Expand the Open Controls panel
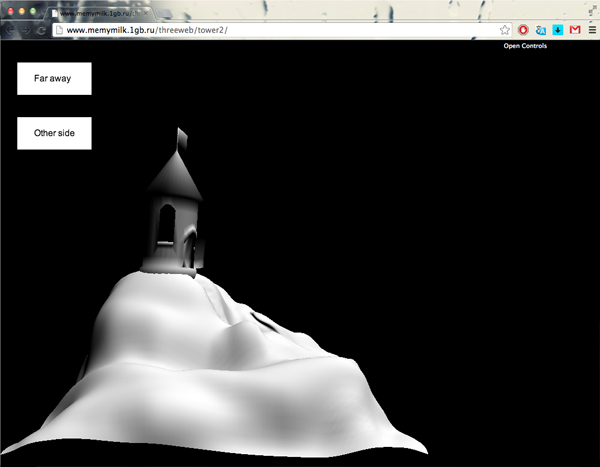 (525, 46)
